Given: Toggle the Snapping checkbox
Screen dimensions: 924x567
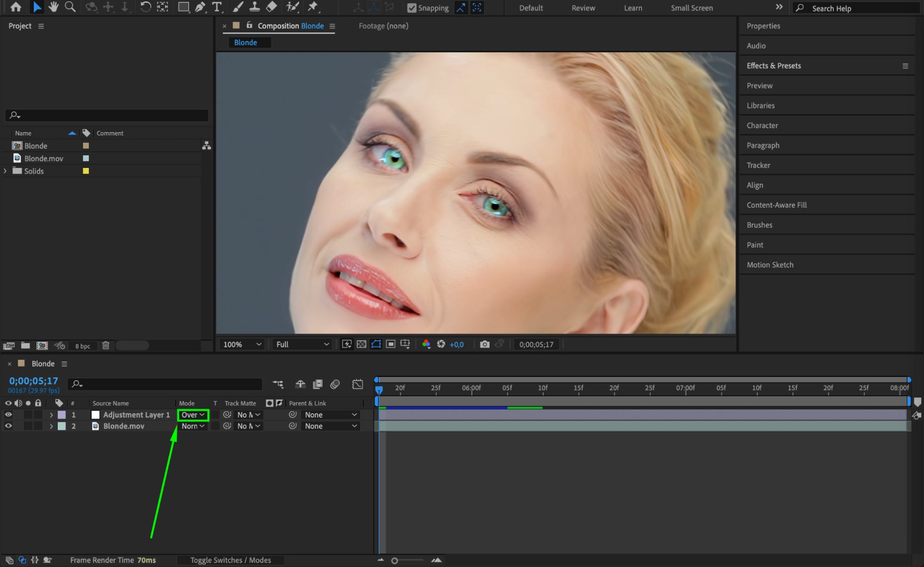Looking at the screenshot, I should [411, 8].
